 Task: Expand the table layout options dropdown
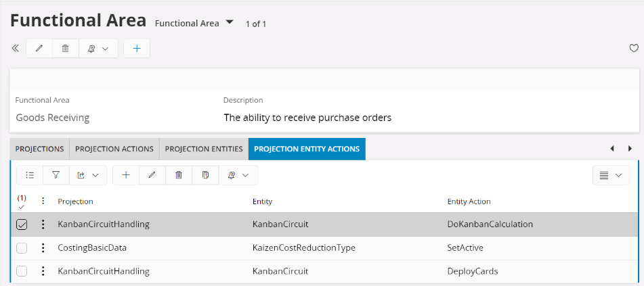(x=611, y=175)
